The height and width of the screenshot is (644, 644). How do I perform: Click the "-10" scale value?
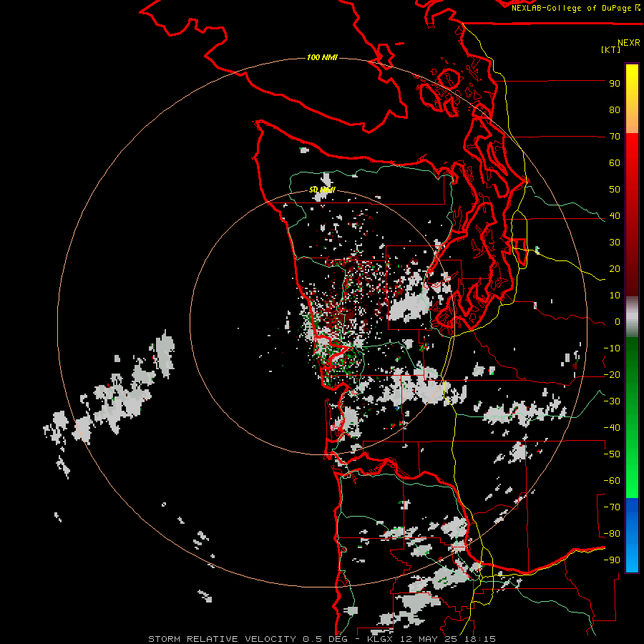pyautogui.click(x=612, y=348)
